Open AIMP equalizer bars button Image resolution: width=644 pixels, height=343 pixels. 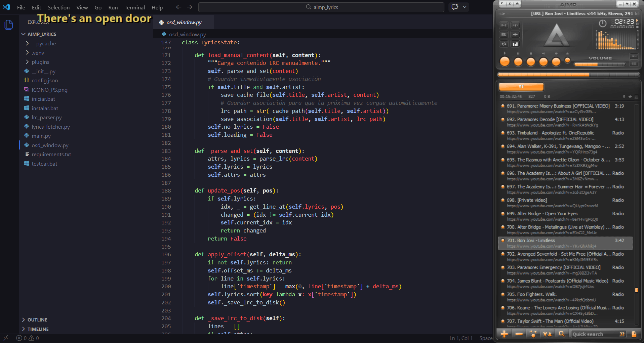tap(515, 44)
